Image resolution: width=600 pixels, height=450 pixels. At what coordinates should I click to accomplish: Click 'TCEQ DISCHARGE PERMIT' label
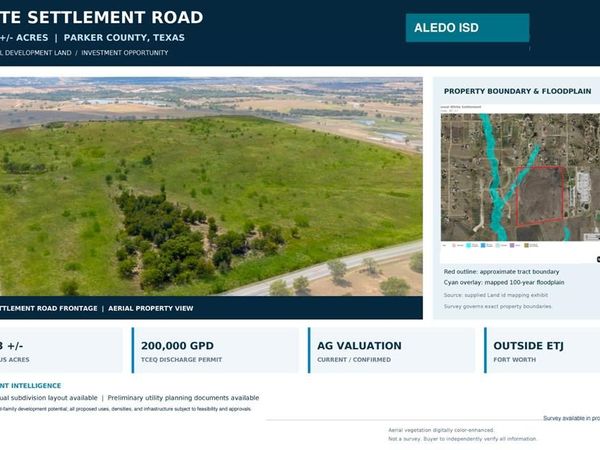(181, 360)
